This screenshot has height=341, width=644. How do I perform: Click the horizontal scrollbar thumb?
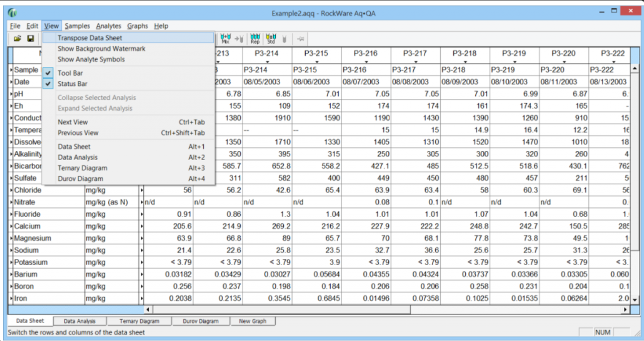click(x=281, y=310)
